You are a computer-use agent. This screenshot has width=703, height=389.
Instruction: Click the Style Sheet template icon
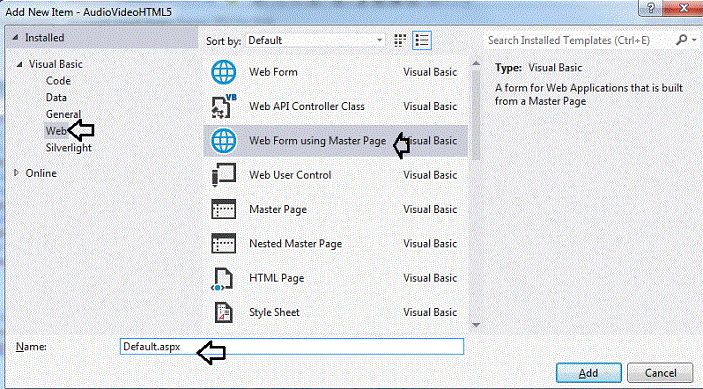(x=223, y=312)
